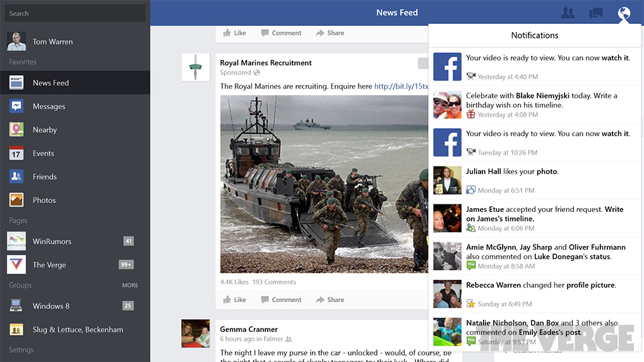Click Rebecca Warren's notification avatar
The image size is (644, 362).
tap(447, 294)
